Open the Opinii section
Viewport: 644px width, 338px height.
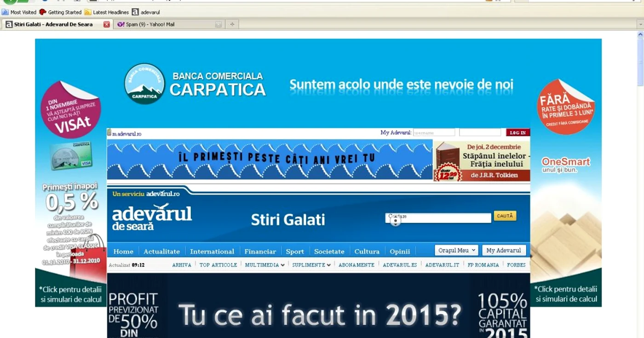(x=400, y=252)
